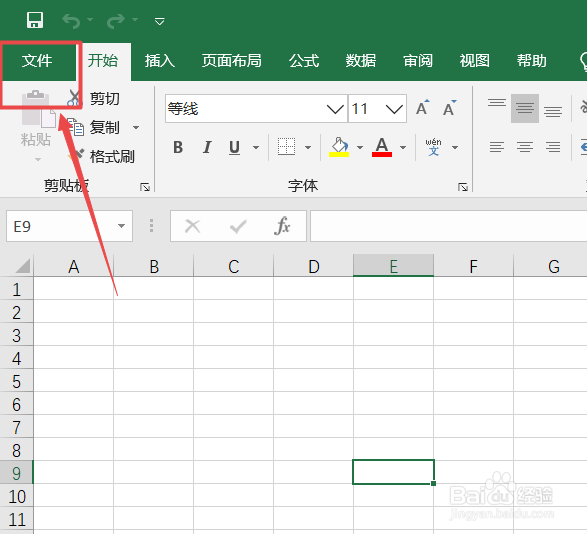
Task: Click the Redo arrow in quick access toolbar
Action: point(116,21)
